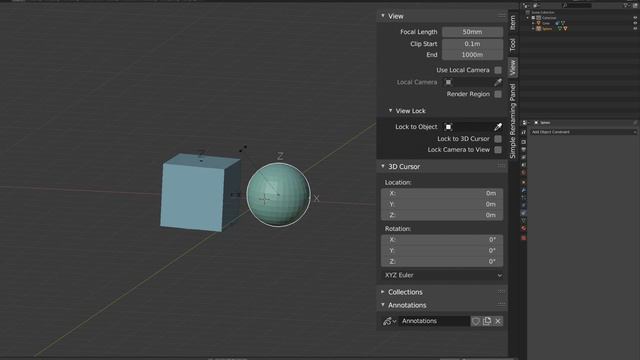The height and width of the screenshot is (360, 640).
Task: Toggle visibility eye of Cube in outliner
Action: coord(635,23)
